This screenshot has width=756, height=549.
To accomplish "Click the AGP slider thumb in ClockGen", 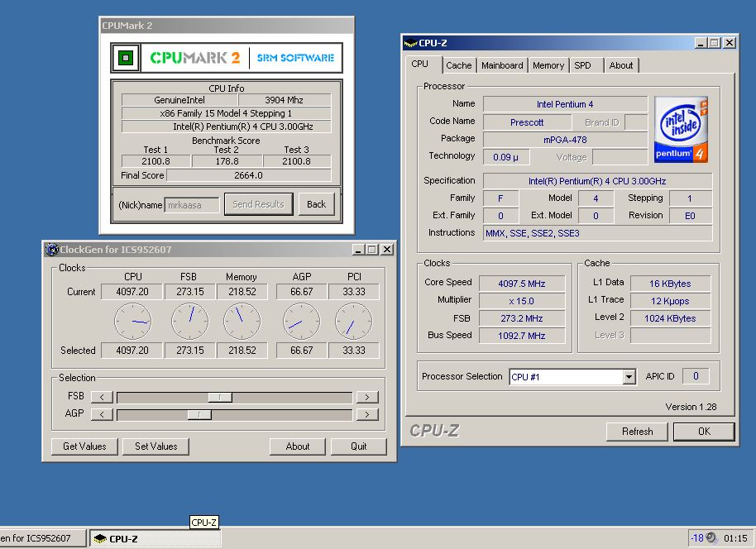I will pyautogui.click(x=199, y=414).
